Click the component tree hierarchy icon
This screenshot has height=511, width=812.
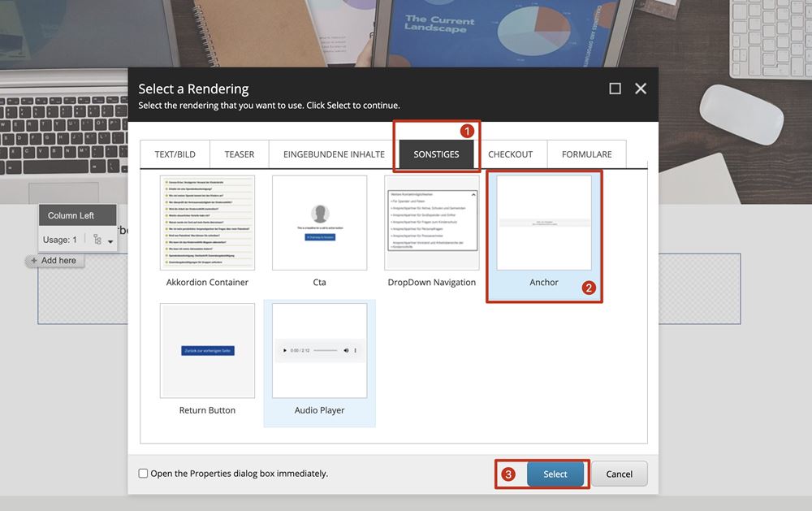coord(97,240)
